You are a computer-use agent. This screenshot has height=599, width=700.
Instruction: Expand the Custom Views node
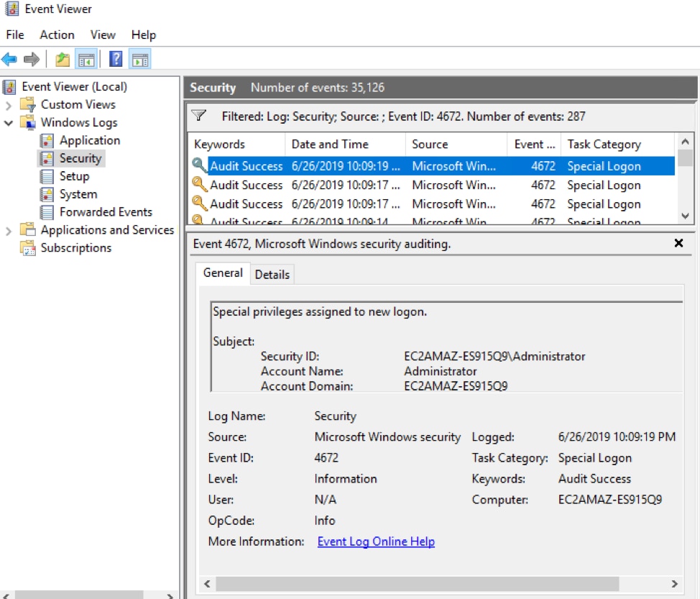(9, 105)
